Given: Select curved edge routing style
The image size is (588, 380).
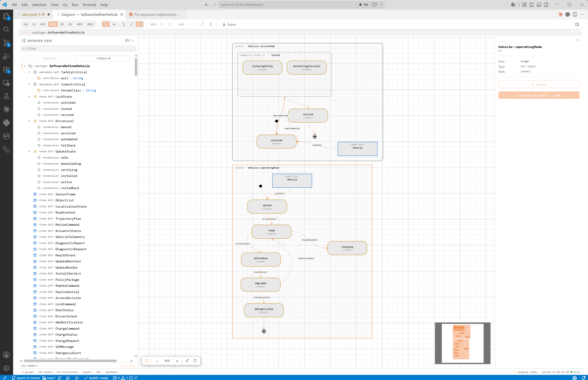Looking at the screenshot, I should tap(139, 24).
